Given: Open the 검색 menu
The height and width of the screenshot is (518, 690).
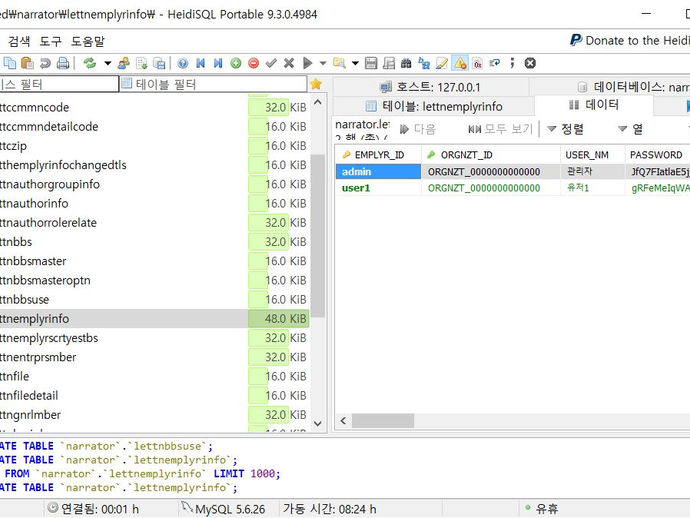Looking at the screenshot, I should (19, 41).
